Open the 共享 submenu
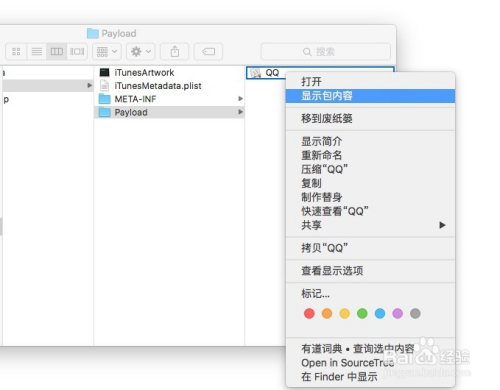This screenshot has width=500, height=390. click(x=370, y=225)
